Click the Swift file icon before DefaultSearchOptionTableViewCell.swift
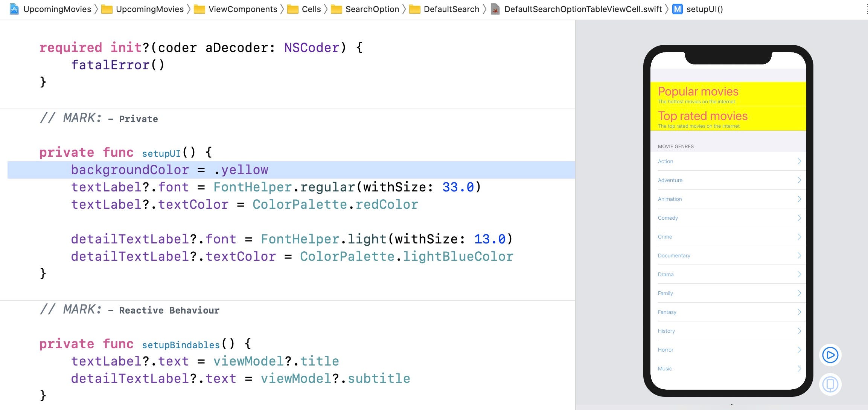This screenshot has width=868, height=410. pos(495,9)
